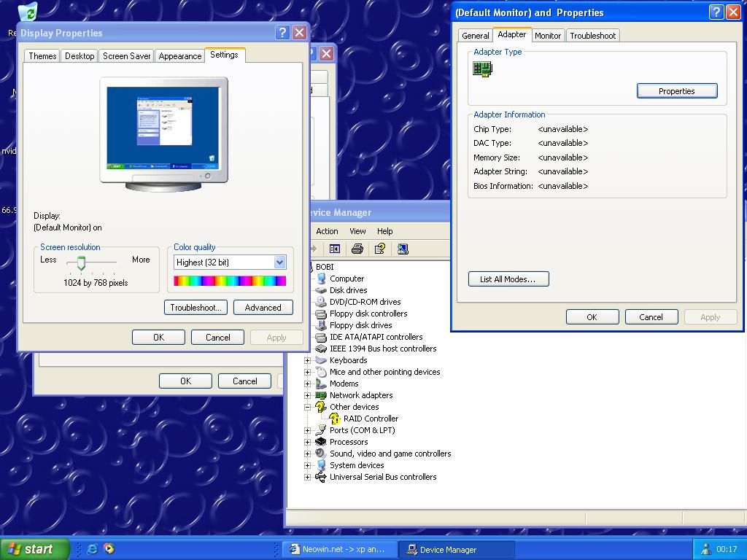Viewport: 747px width, 560px height.
Task: Click the Help icon on Device Manager toolbar
Action: point(380,249)
